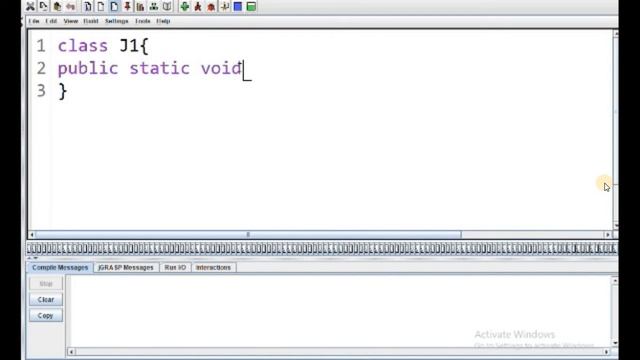
Task: Click the Paste clipboard icon
Action: click(x=57, y=6)
